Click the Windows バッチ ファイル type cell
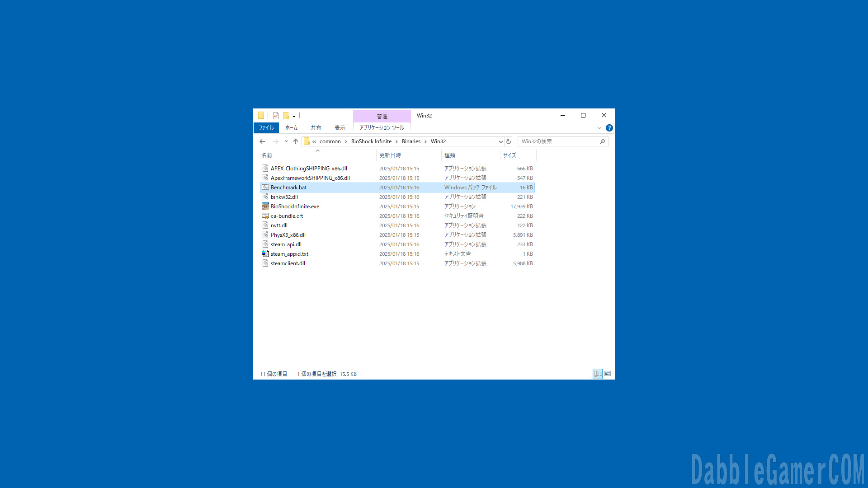This screenshot has width=868, height=488. (470, 188)
